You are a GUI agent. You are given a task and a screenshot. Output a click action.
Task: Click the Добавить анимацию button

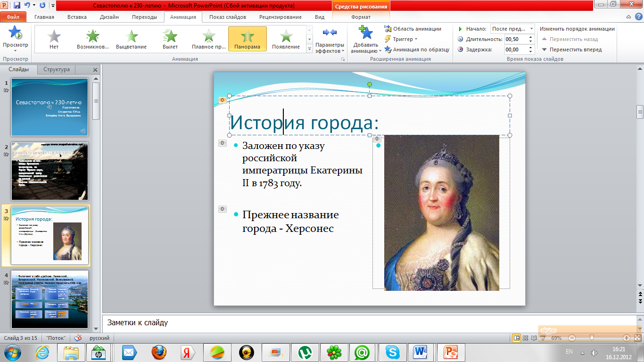(x=366, y=40)
